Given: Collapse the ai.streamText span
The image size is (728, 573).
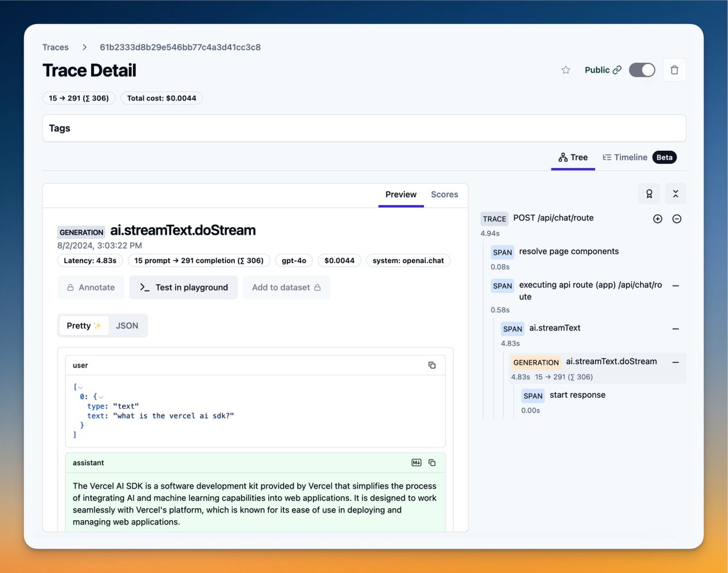Looking at the screenshot, I should 675,329.
